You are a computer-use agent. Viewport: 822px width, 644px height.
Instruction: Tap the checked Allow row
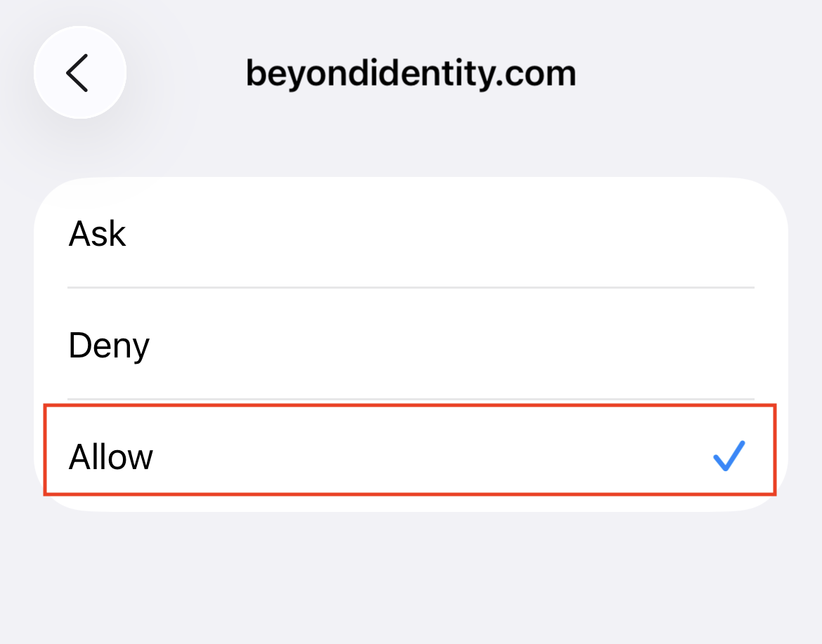tap(411, 456)
